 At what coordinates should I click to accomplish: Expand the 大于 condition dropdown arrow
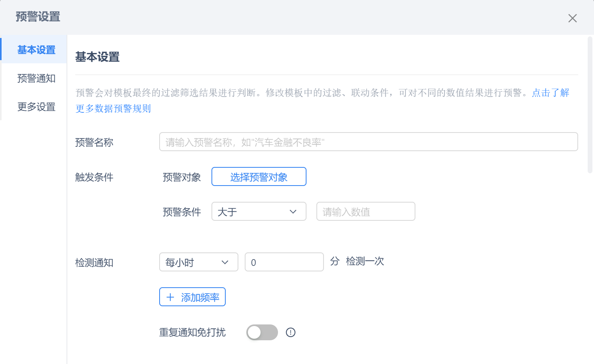coord(293,212)
